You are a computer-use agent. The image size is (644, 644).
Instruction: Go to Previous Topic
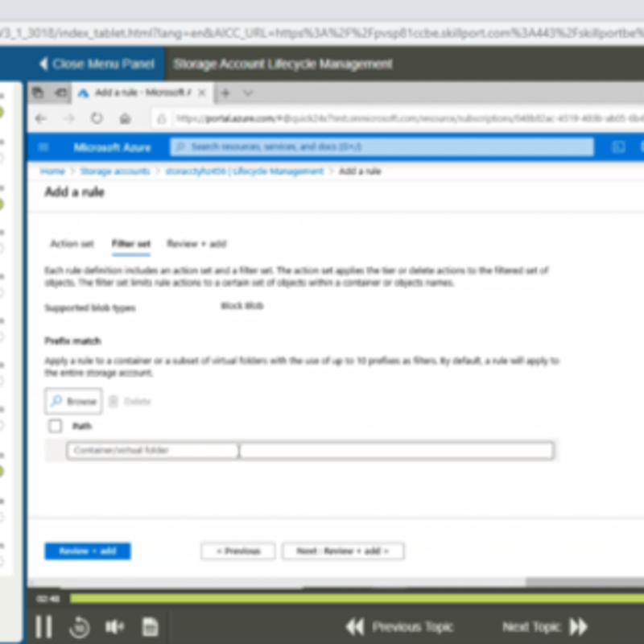coord(399,627)
